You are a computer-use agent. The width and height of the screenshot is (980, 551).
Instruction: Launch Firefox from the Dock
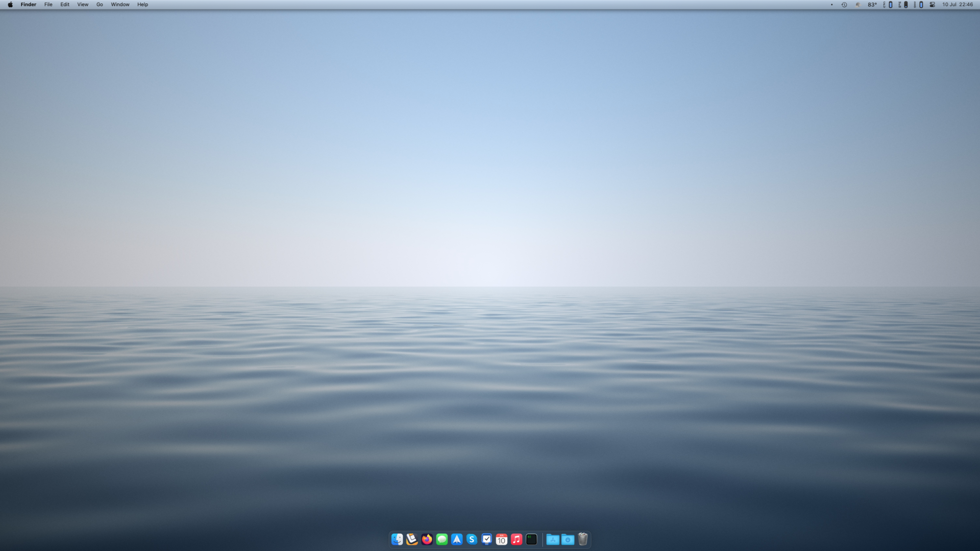pos(427,539)
